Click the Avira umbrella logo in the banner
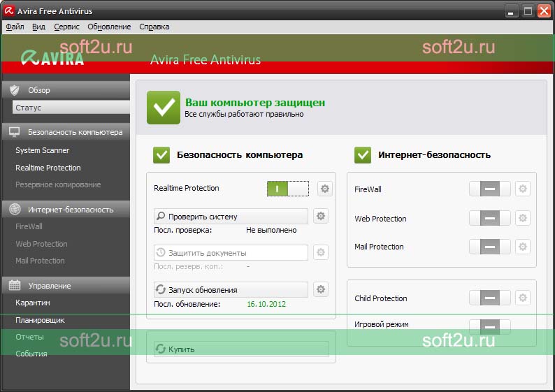The width and height of the screenshot is (555, 392). pyautogui.click(x=30, y=58)
